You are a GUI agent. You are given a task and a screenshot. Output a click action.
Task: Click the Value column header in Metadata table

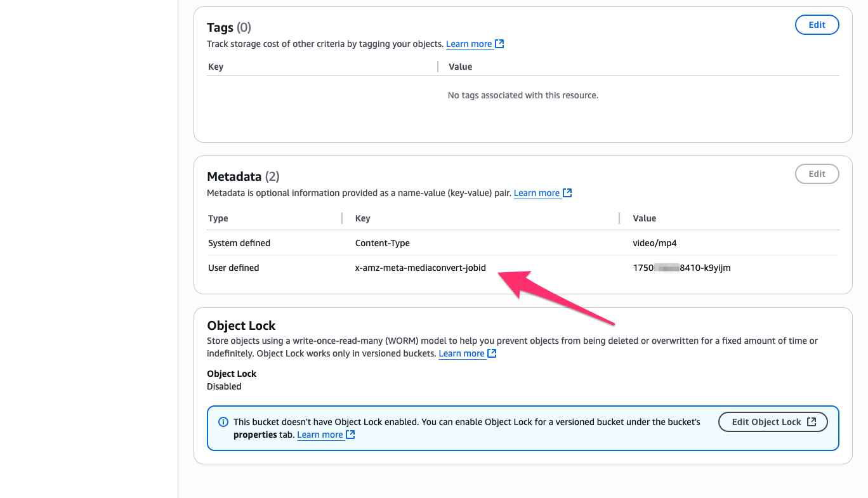pyautogui.click(x=645, y=218)
